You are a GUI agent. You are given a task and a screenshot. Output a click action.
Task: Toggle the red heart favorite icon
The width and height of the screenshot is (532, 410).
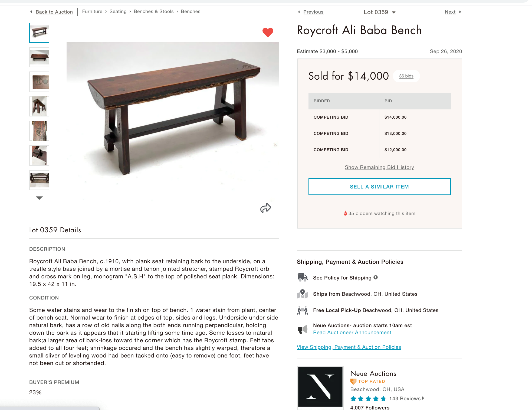click(x=268, y=32)
